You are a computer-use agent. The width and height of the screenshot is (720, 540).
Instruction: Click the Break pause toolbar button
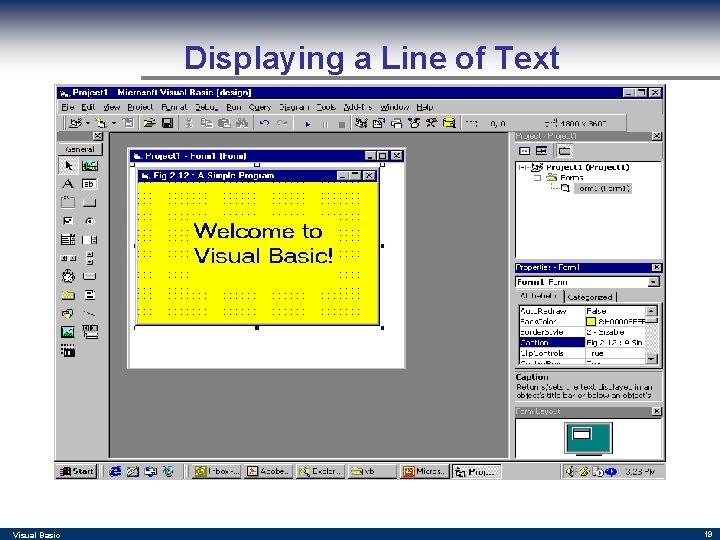coord(325,124)
